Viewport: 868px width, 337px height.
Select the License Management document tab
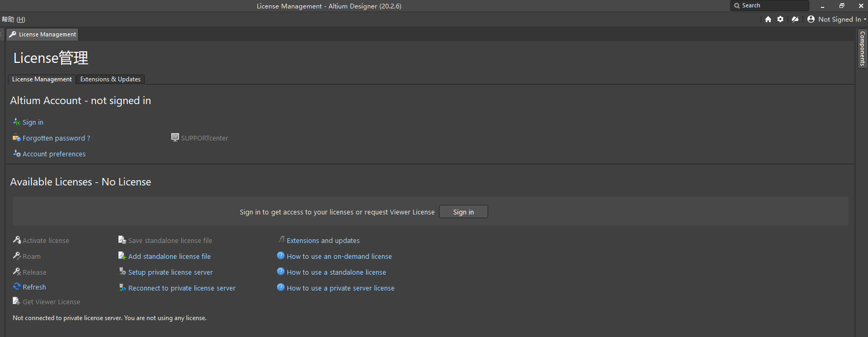coord(43,34)
